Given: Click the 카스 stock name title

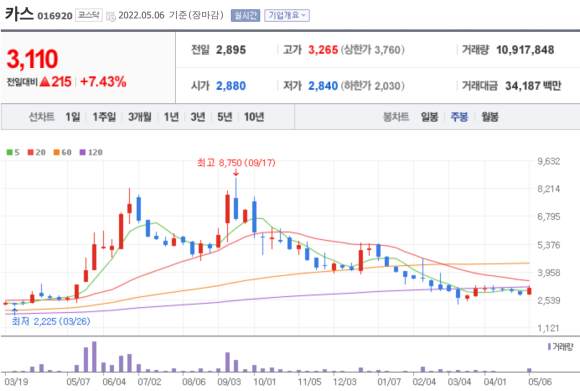Looking at the screenshot, I should pyautogui.click(x=18, y=14).
